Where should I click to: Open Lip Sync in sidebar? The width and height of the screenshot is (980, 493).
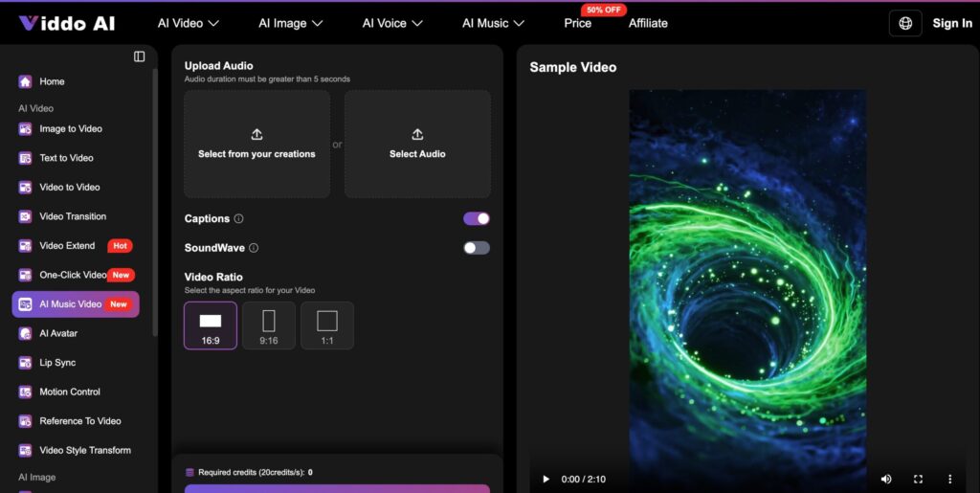point(57,363)
